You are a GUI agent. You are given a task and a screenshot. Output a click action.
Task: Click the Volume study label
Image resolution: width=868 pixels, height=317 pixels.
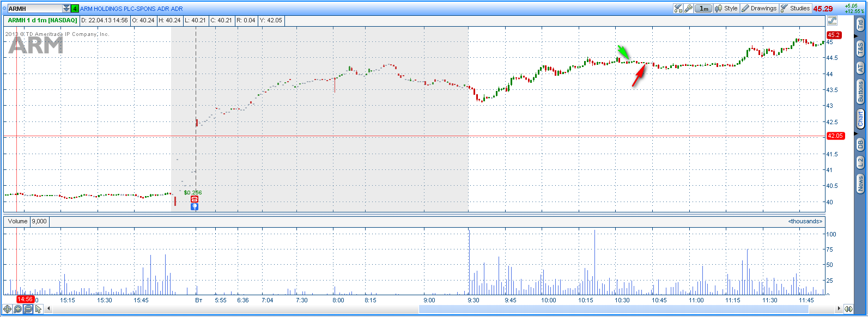point(17,222)
